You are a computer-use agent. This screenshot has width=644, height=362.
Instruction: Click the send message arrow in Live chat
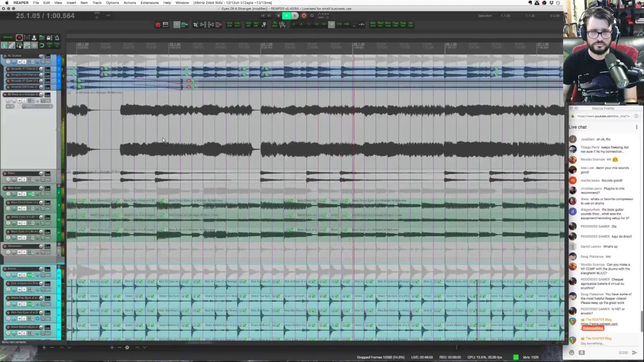634,352
